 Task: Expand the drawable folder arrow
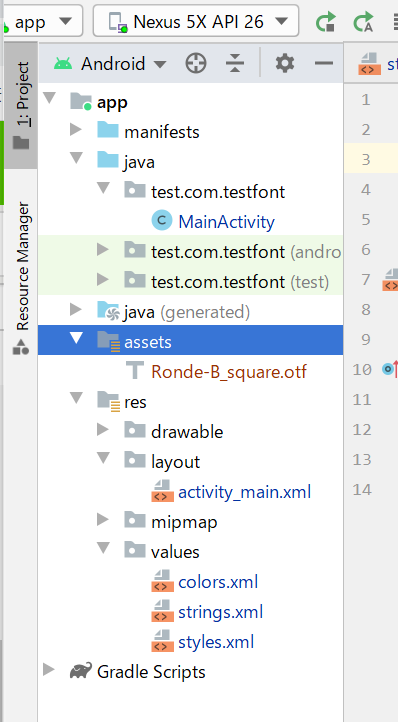[103, 429]
